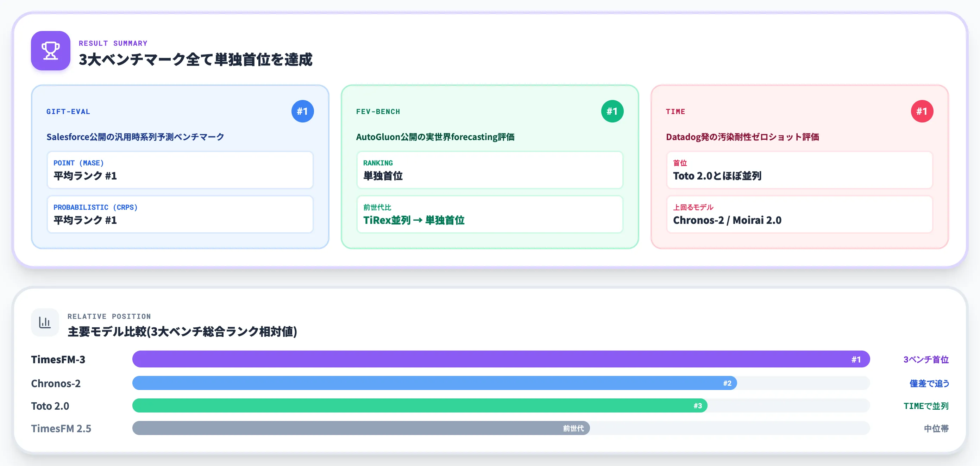Click Salesforce公開の汎用時系列予測ベンチマーク description
The image size is (980, 466).
[x=135, y=137]
